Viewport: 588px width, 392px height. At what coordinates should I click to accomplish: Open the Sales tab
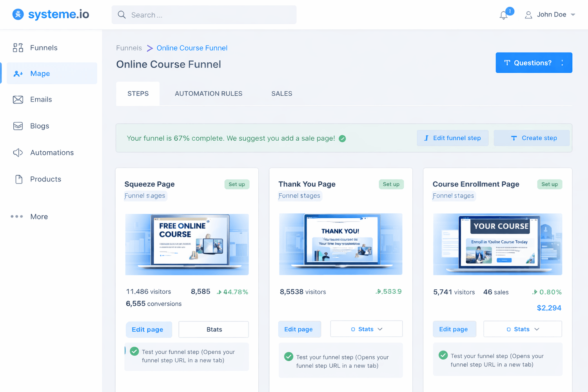(x=281, y=93)
